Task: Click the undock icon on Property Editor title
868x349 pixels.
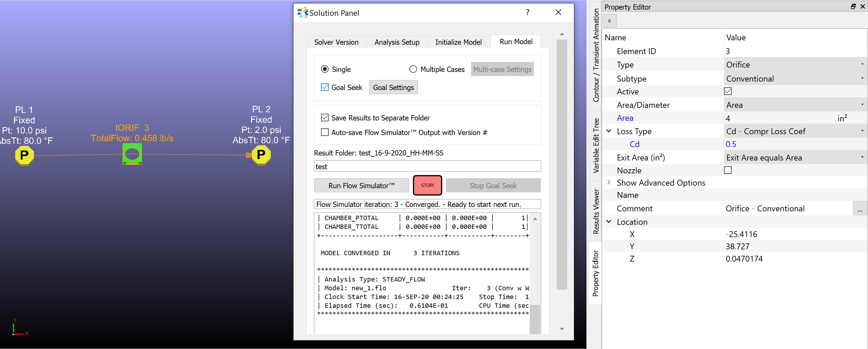Action: pyautogui.click(x=853, y=6)
